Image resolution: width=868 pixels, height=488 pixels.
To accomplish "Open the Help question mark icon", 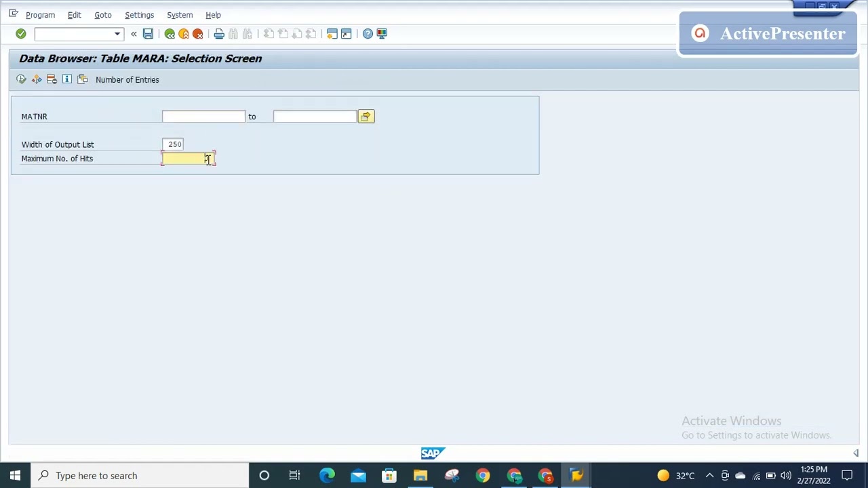I will point(368,34).
